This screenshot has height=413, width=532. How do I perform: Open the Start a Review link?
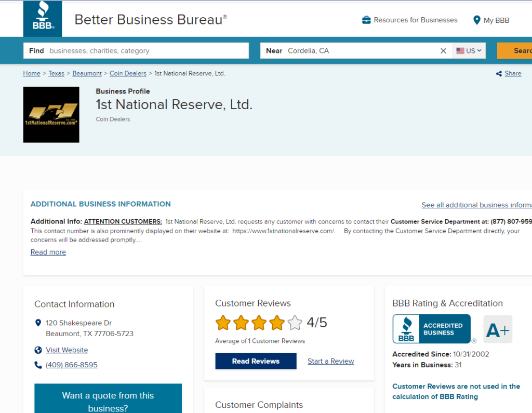coord(331,361)
